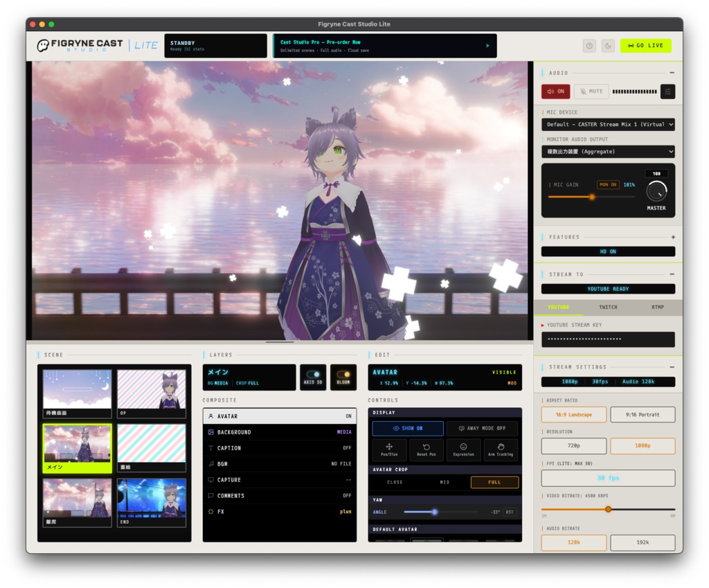Toggle the audio ON speaker button
This screenshot has height=588, width=709.
[556, 91]
